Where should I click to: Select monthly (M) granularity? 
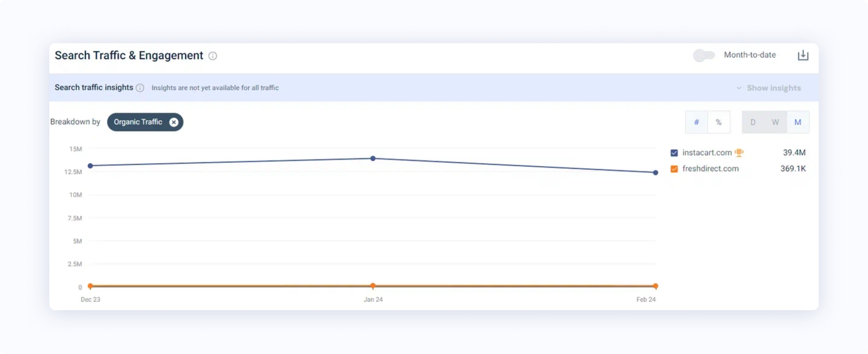coord(798,122)
